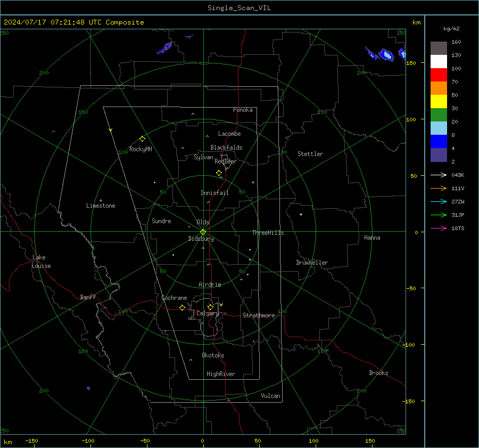
Task: Click the kg/m2 legend unit label
Action: [451, 29]
